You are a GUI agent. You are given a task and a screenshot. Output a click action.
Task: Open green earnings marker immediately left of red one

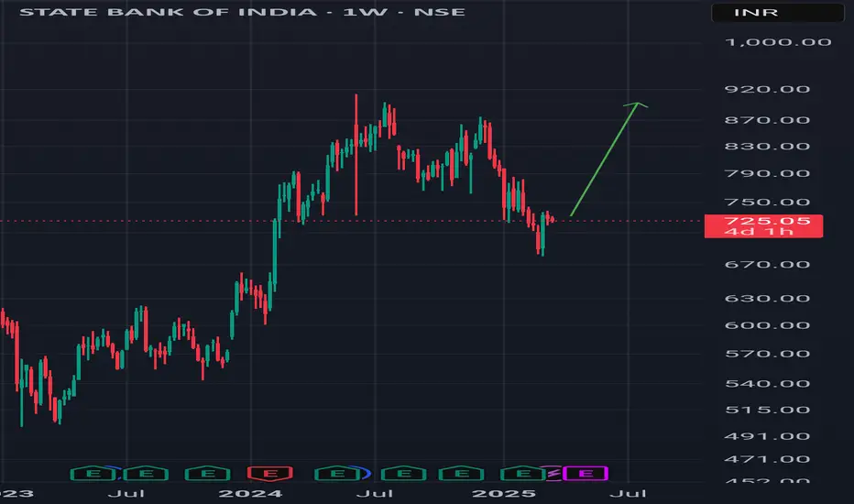(x=207, y=474)
